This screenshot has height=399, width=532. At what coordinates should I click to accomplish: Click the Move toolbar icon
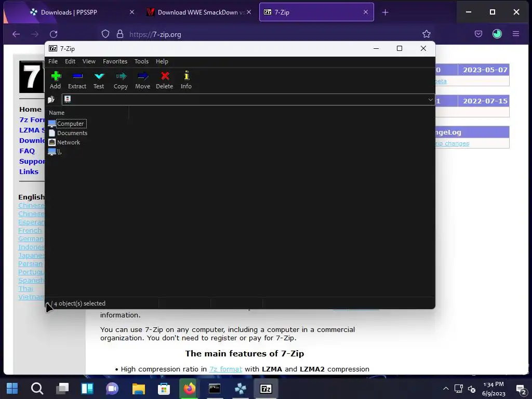point(143,80)
